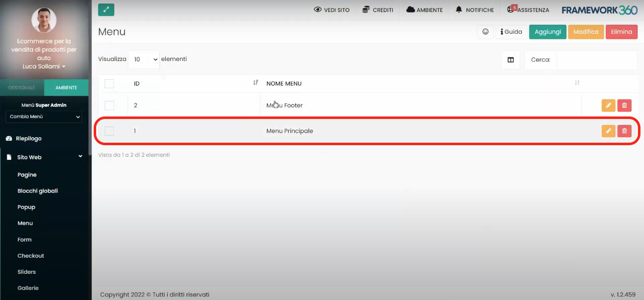Screen dimensions: 644x300
Task: Open the Cambia Menù dropdown
Action: (x=44, y=117)
